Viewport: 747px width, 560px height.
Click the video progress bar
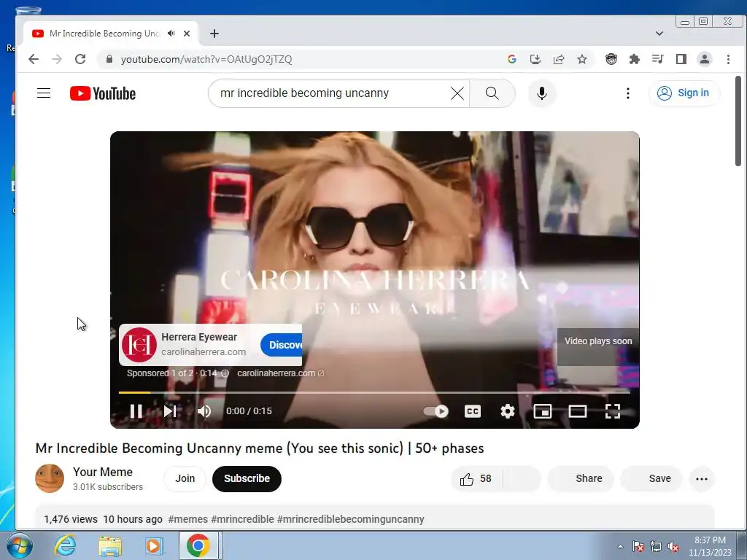(374, 392)
